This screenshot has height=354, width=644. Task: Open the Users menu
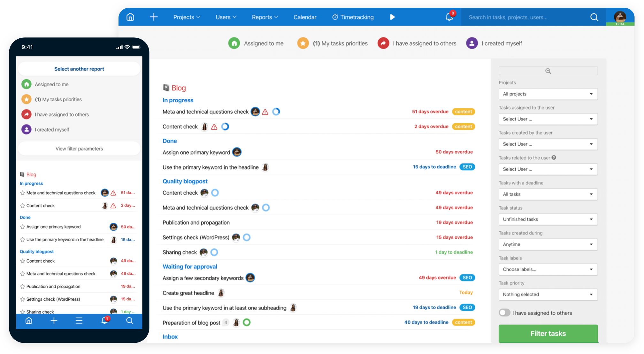tap(226, 17)
